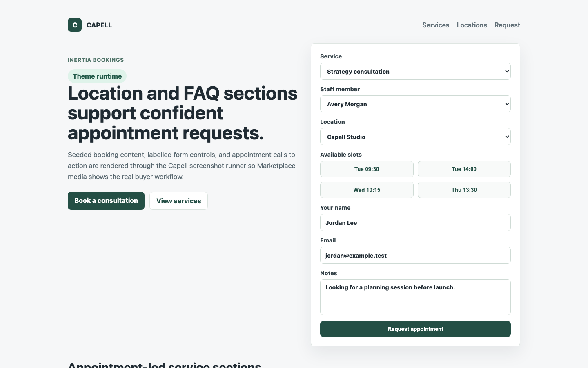The width and height of the screenshot is (588, 368).
Task: Click into the Notes textarea
Action: pos(415,297)
